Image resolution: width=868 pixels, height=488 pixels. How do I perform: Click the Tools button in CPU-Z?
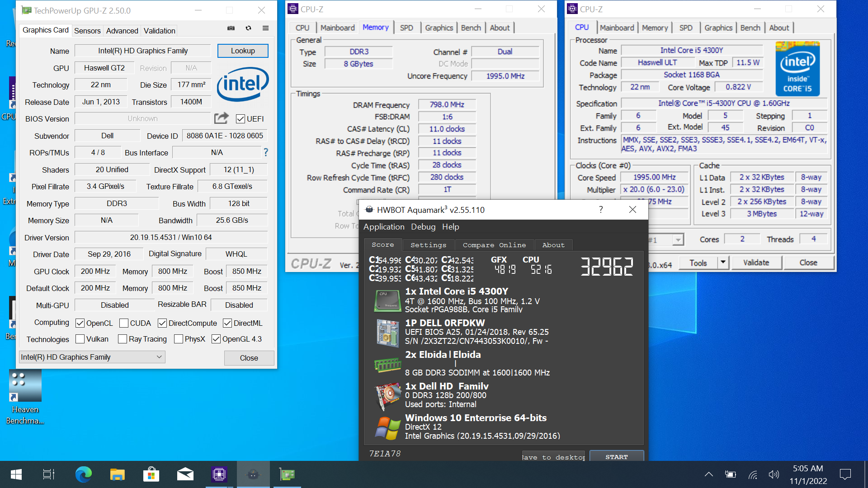click(698, 263)
